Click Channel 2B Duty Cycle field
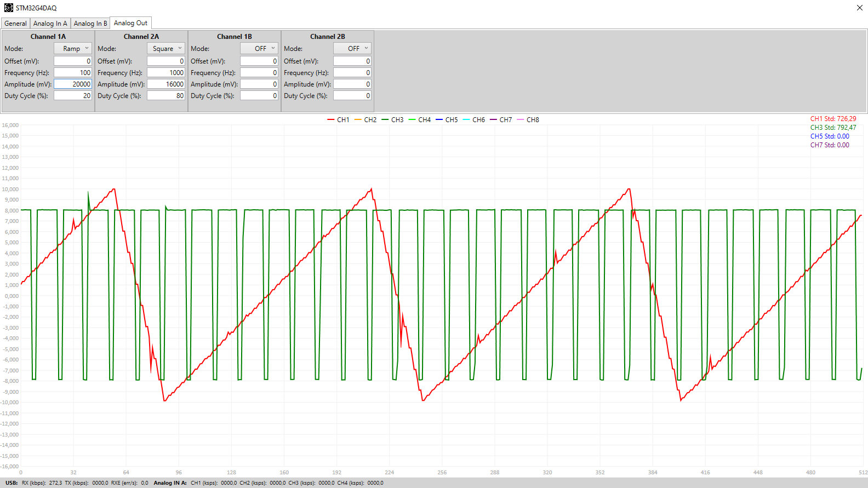Viewport: 868px width, 488px height. [x=352, y=95]
